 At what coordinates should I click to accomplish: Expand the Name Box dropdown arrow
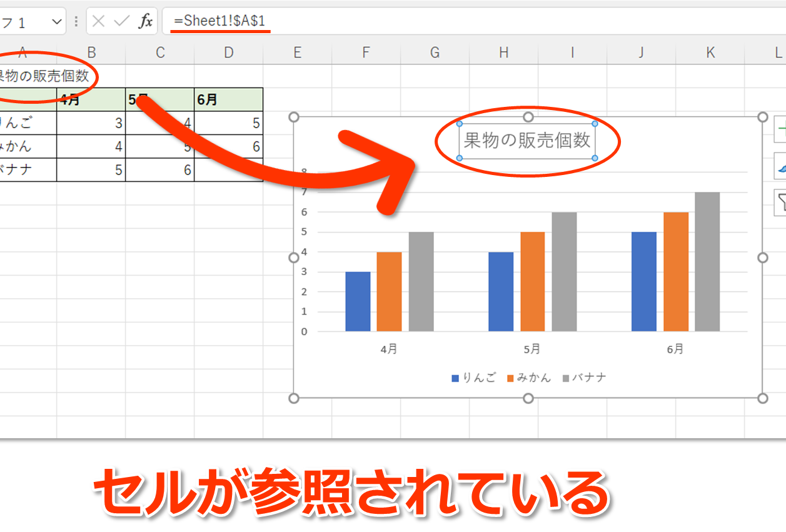pos(56,22)
